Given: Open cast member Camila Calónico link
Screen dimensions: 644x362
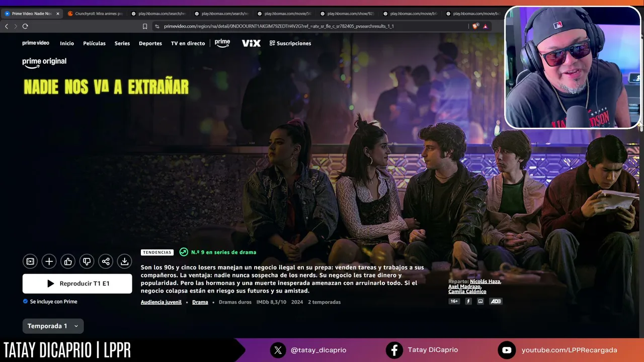Looking at the screenshot, I should coord(467,292).
